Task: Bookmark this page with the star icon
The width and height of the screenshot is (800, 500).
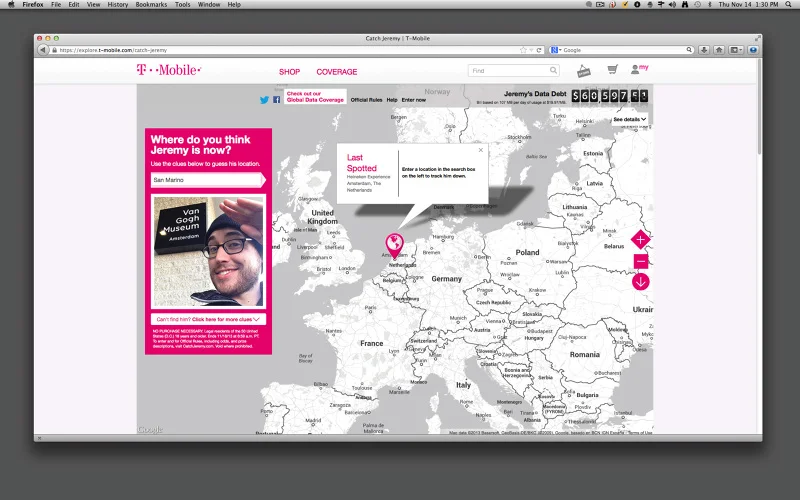Action: 523,50
